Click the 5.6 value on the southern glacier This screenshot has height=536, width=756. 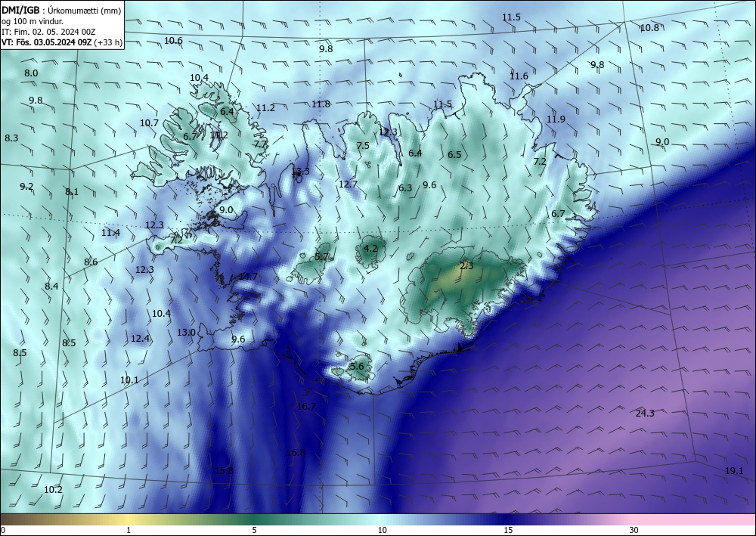pyautogui.click(x=358, y=367)
